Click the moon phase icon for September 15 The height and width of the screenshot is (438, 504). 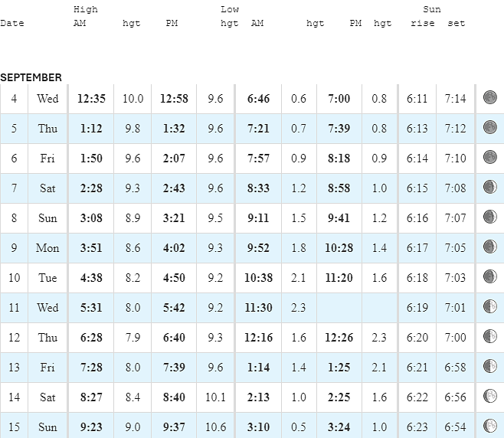[x=490, y=426]
